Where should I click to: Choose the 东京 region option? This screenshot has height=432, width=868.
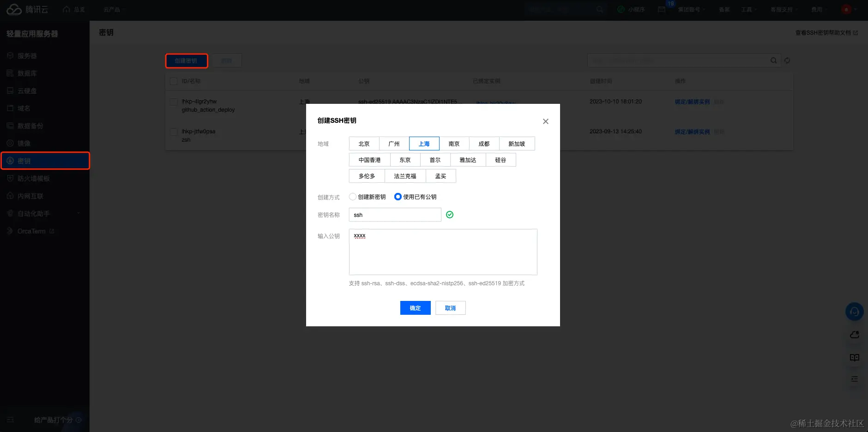[x=405, y=160]
